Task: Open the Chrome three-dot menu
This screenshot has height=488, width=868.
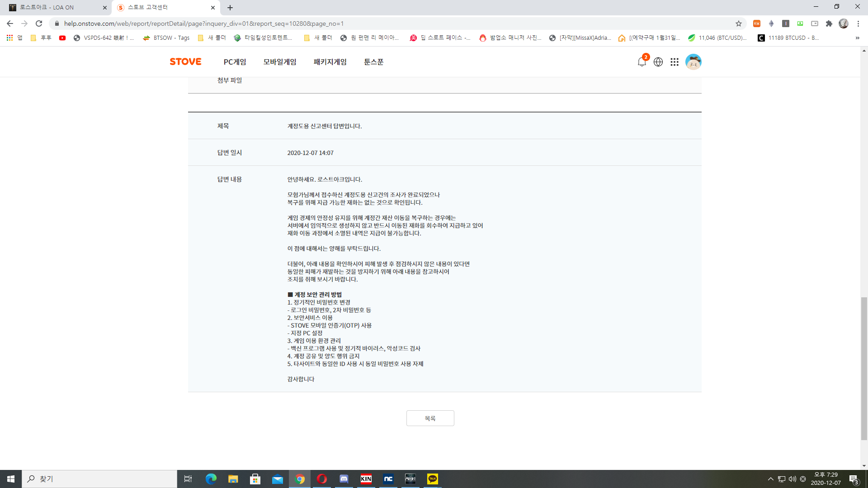Action: (x=858, y=23)
